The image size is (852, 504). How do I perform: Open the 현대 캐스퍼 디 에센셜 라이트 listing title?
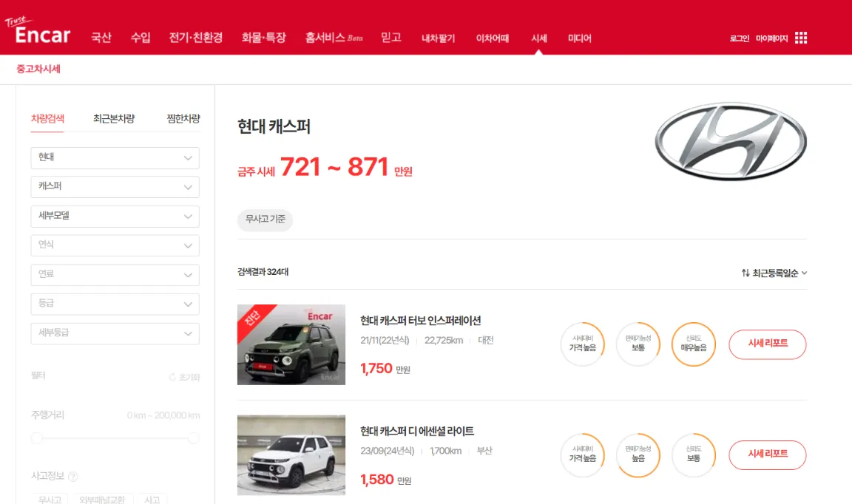(x=417, y=432)
